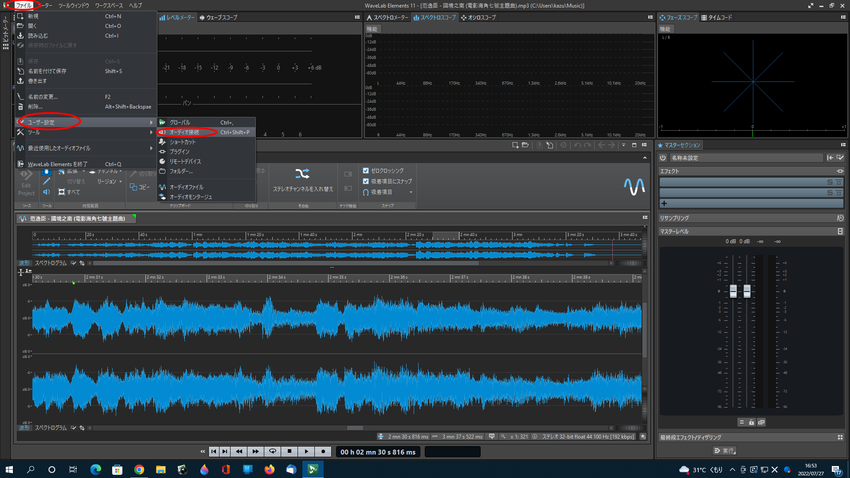Expand the ユーザー設定 submenu
Screen dimensions: 850x478
[86, 122]
